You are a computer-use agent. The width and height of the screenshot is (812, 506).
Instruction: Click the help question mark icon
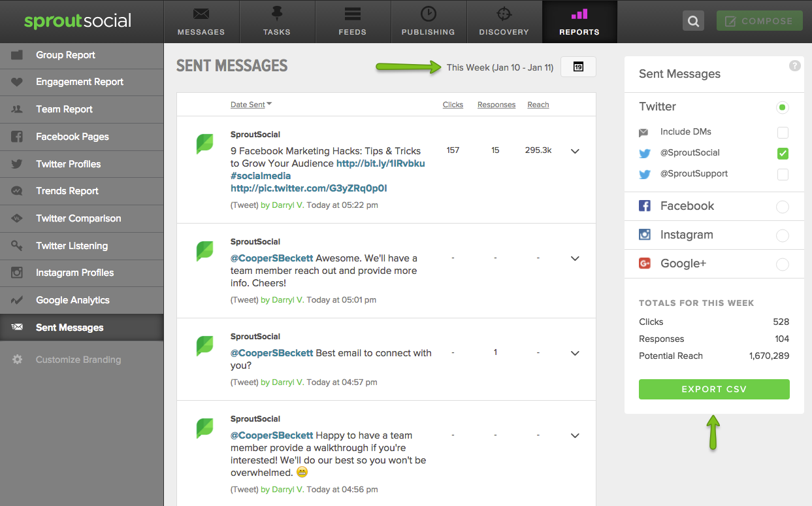pyautogui.click(x=795, y=65)
